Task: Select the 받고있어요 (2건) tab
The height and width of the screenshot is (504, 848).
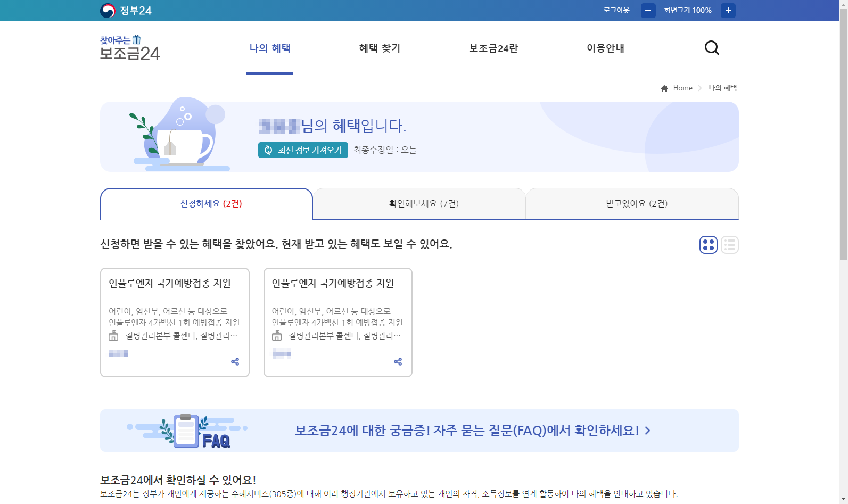Action: pyautogui.click(x=632, y=204)
